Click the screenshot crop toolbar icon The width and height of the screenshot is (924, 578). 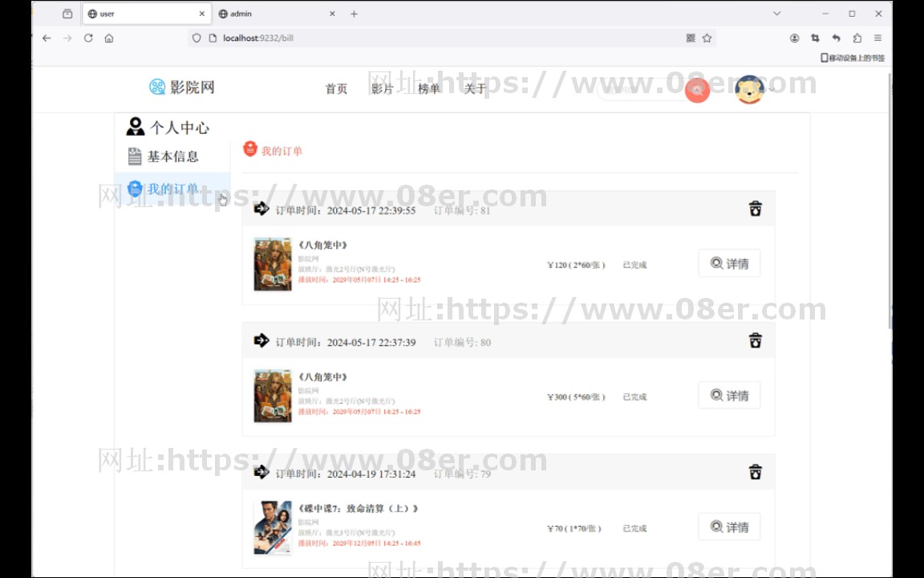(x=815, y=38)
